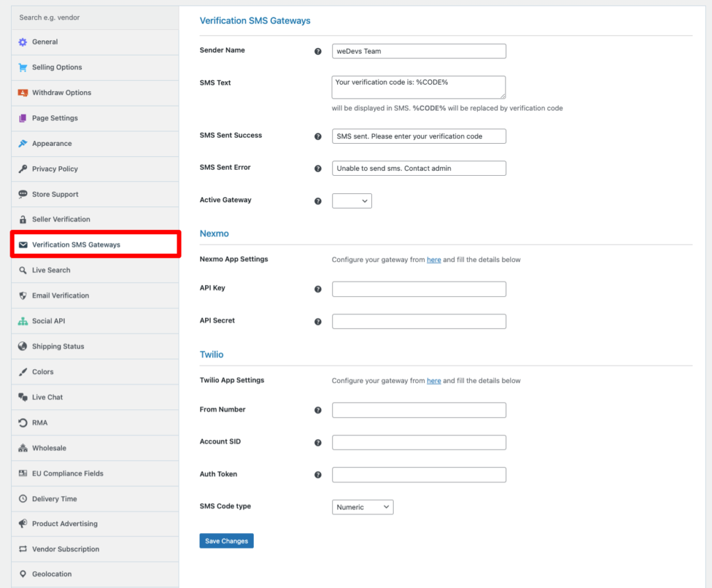Click the Shipping Status globe icon
This screenshot has width=712, height=588.
point(23,346)
